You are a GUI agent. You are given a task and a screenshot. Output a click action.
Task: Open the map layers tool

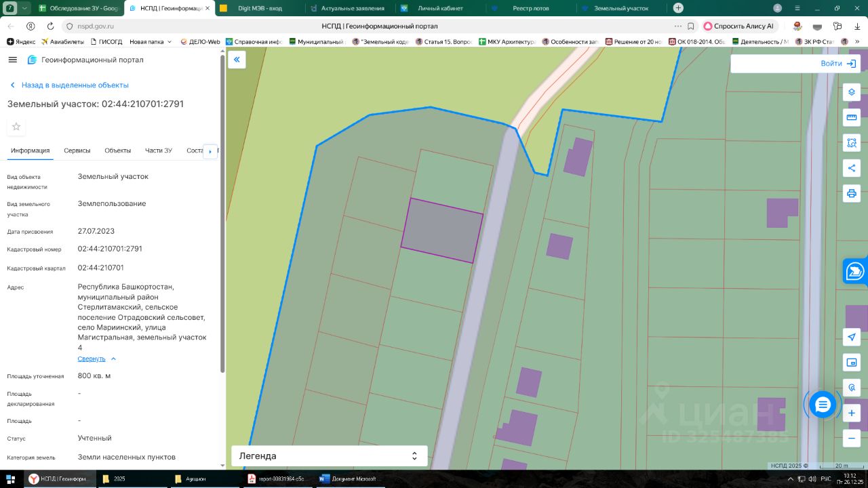(852, 92)
